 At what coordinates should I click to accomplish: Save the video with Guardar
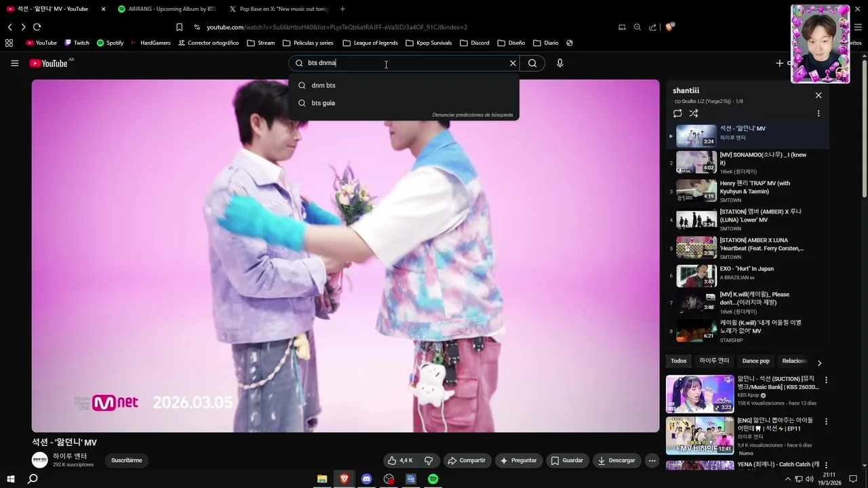click(567, 460)
